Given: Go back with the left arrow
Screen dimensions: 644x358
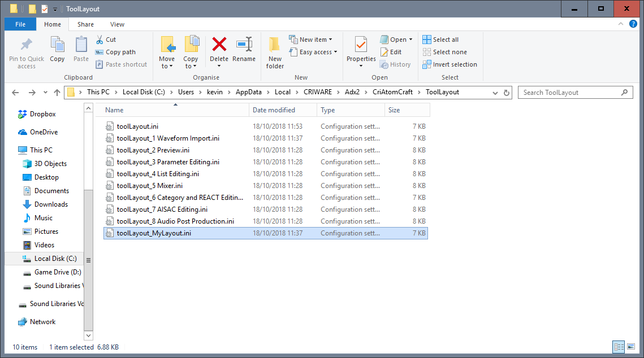Looking at the screenshot, I should tap(16, 93).
